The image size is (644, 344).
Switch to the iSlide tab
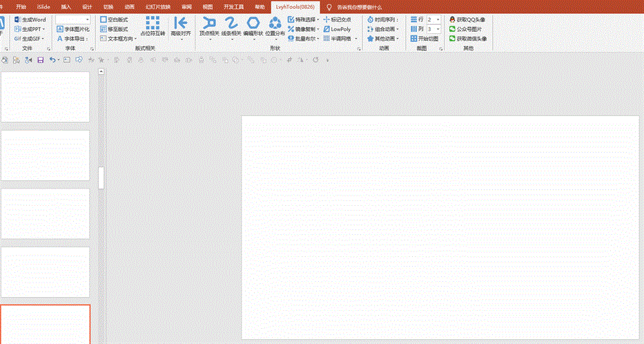[43, 6]
